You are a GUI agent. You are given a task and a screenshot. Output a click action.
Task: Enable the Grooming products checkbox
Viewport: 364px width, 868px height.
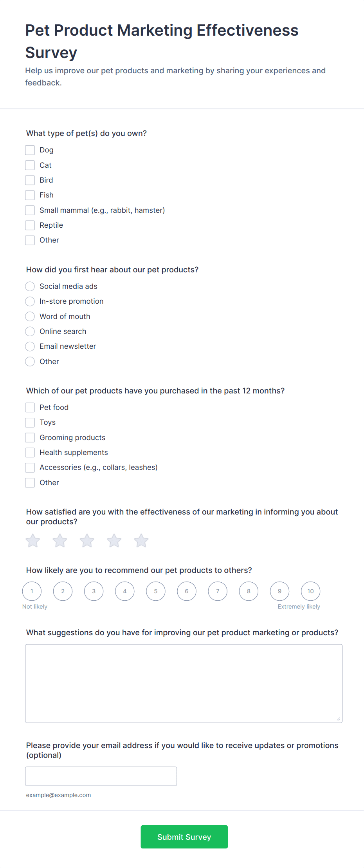[x=30, y=437]
